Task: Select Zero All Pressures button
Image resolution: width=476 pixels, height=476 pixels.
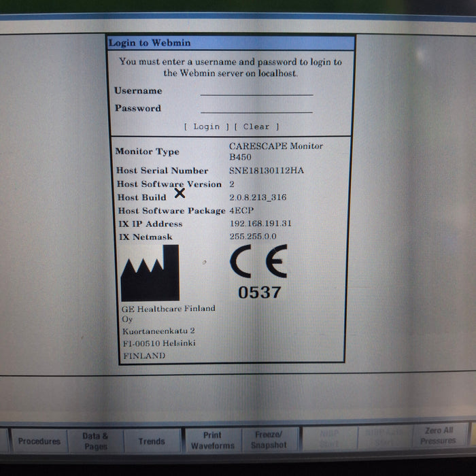Action: point(439,435)
